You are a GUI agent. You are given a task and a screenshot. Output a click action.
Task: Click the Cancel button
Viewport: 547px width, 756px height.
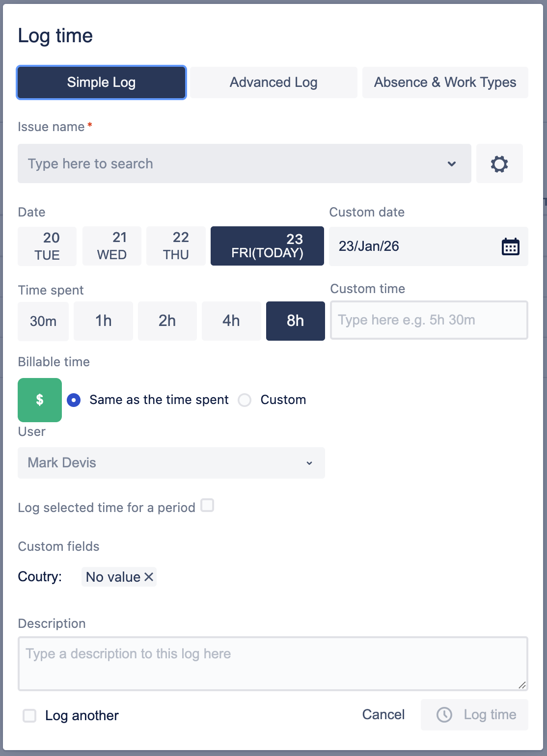click(383, 715)
